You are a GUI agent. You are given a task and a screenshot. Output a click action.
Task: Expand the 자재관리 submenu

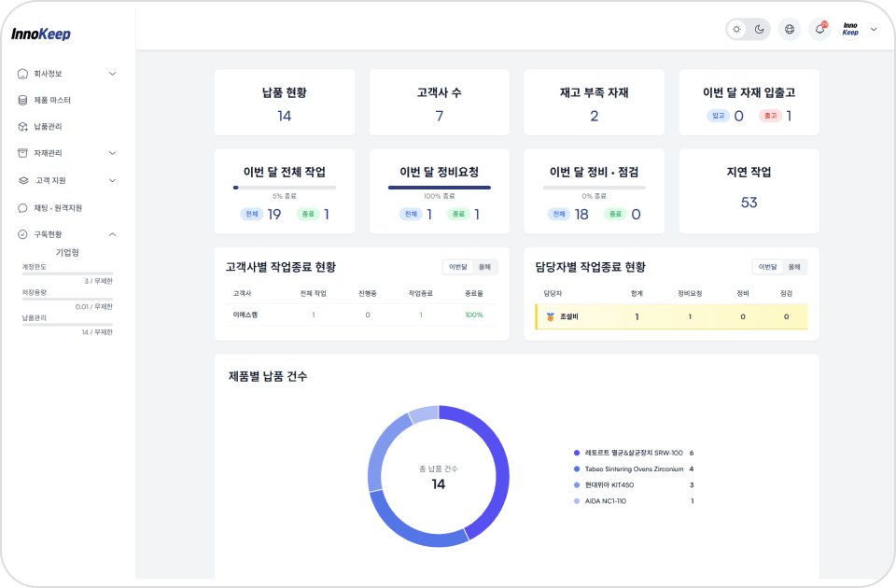click(112, 151)
